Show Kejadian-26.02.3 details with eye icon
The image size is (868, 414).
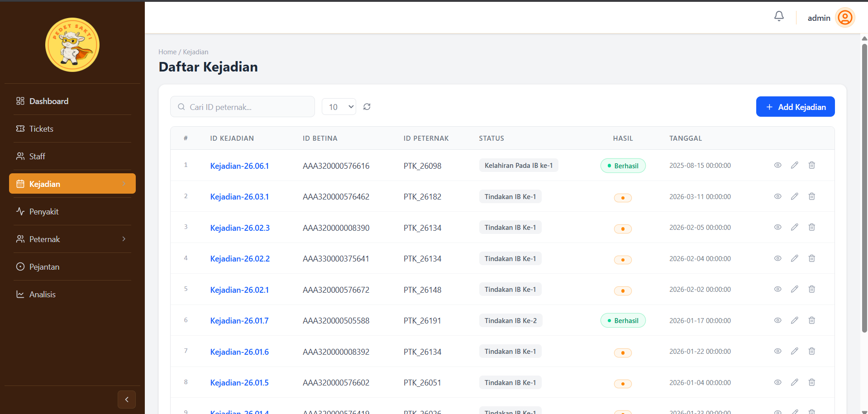(x=778, y=227)
